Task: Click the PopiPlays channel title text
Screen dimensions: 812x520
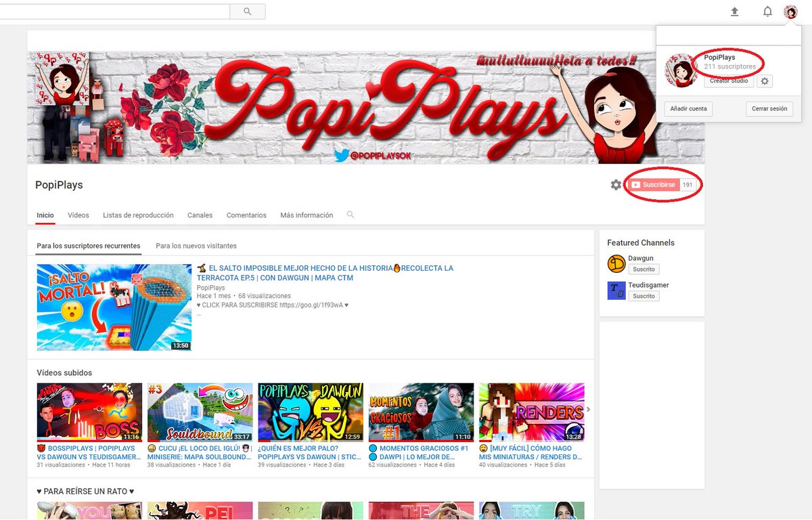Action: point(59,185)
